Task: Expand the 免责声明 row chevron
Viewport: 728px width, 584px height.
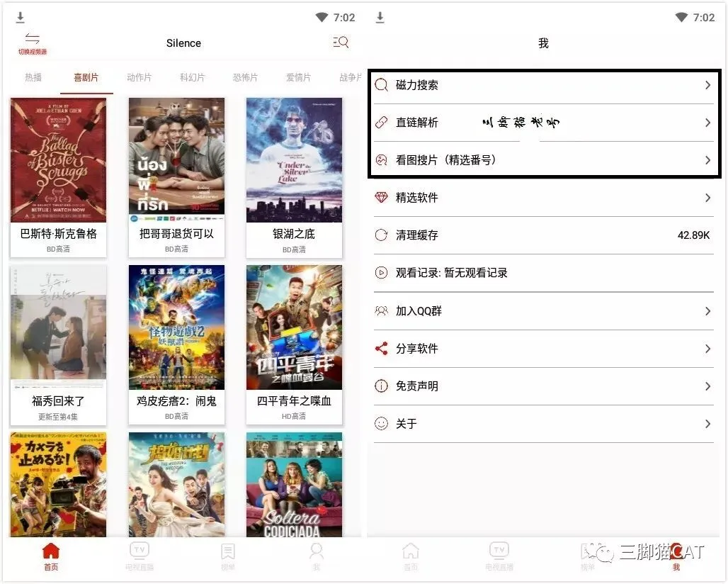Action: coord(707,386)
